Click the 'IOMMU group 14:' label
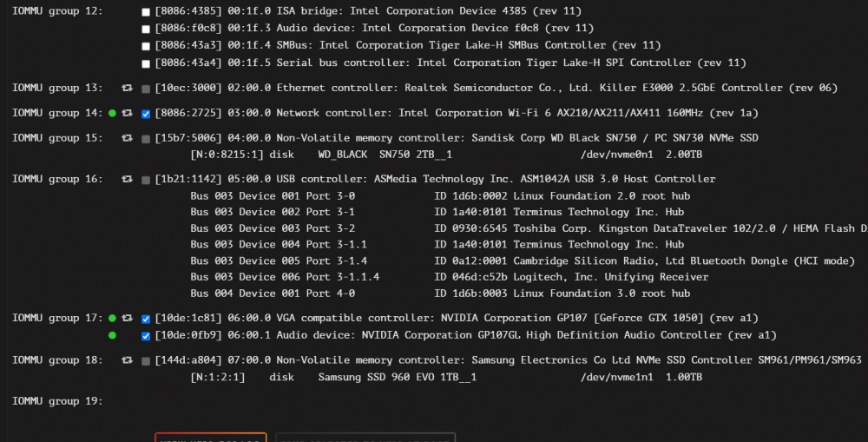Image resolution: width=868 pixels, height=442 pixels. tap(57, 112)
